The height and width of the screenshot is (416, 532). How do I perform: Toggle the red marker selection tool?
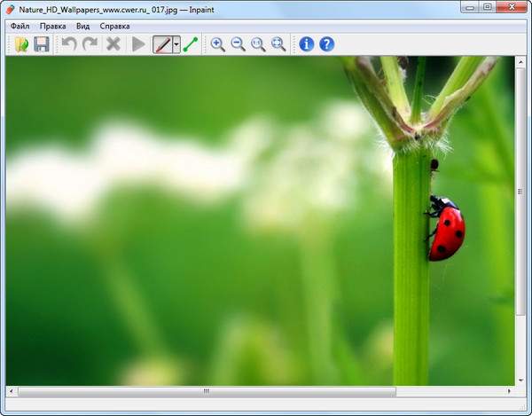pyautogui.click(x=162, y=43)
